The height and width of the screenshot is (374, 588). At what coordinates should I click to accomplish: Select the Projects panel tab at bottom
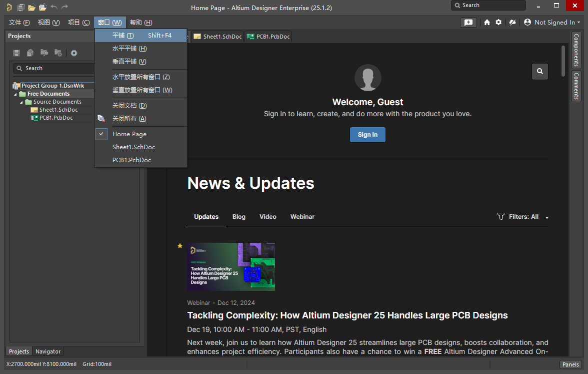[x=19, y=351]
